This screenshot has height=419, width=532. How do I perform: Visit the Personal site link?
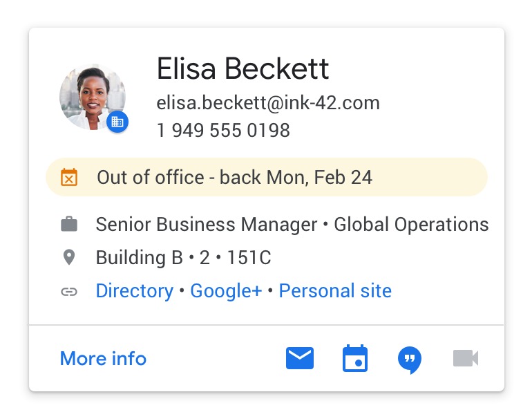335,291
